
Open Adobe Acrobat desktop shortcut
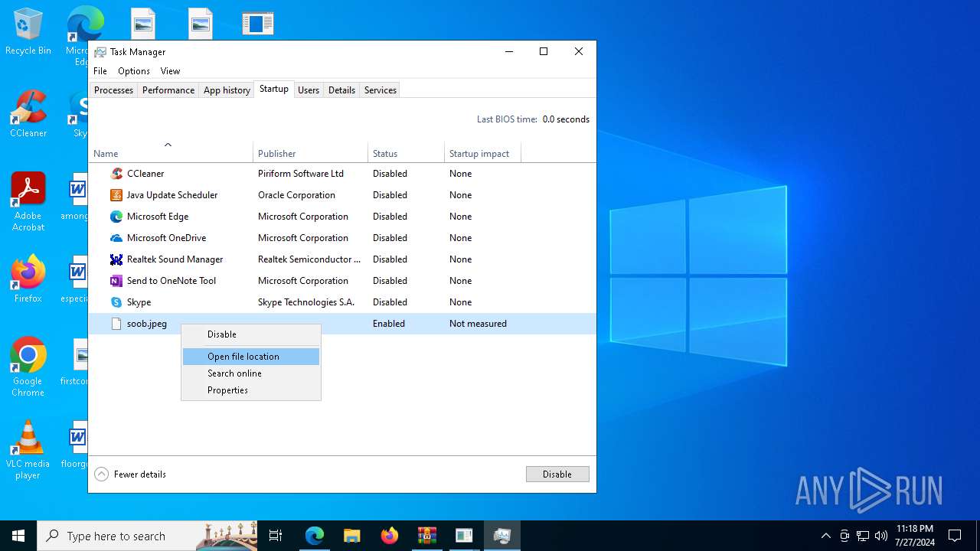(28, 202)
